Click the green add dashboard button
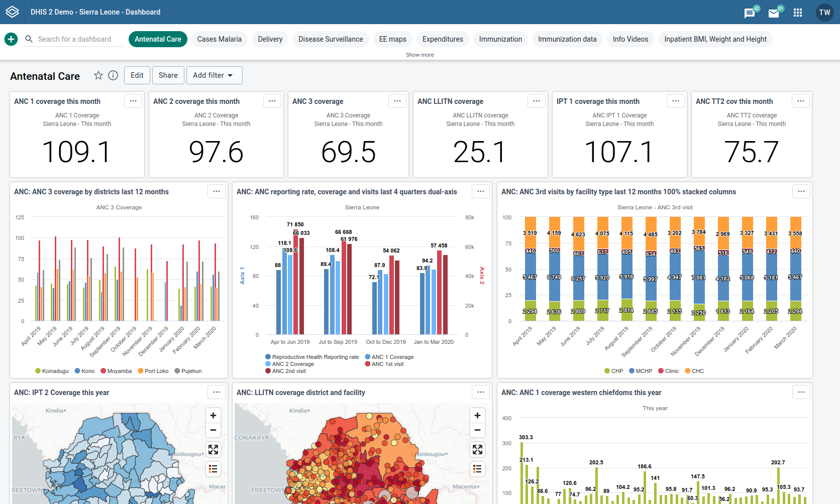Screen dimensions: 840x504 [x=11, y=39]
